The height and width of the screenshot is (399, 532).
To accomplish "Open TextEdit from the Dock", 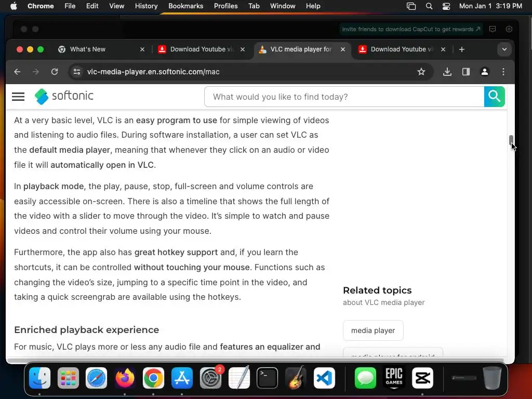I will (239, 378).
